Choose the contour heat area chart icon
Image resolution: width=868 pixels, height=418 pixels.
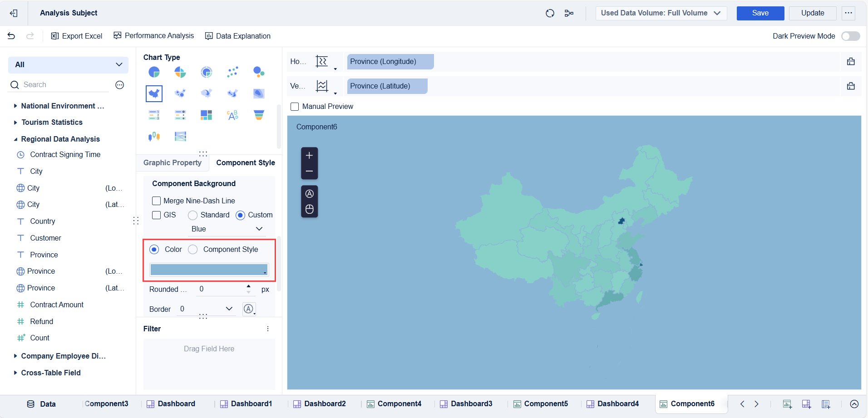tap(259, 93)
